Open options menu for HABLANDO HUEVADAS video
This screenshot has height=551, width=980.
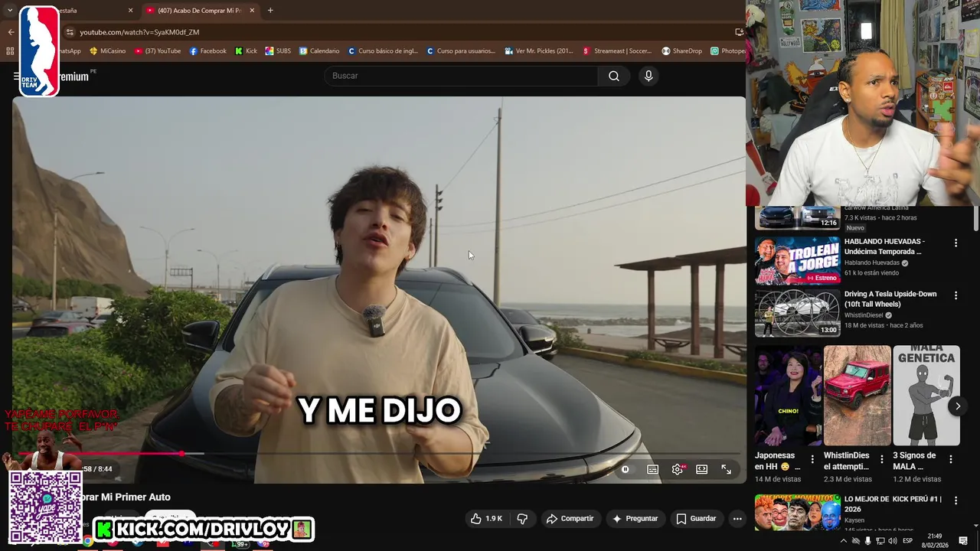tap(955, 243)
